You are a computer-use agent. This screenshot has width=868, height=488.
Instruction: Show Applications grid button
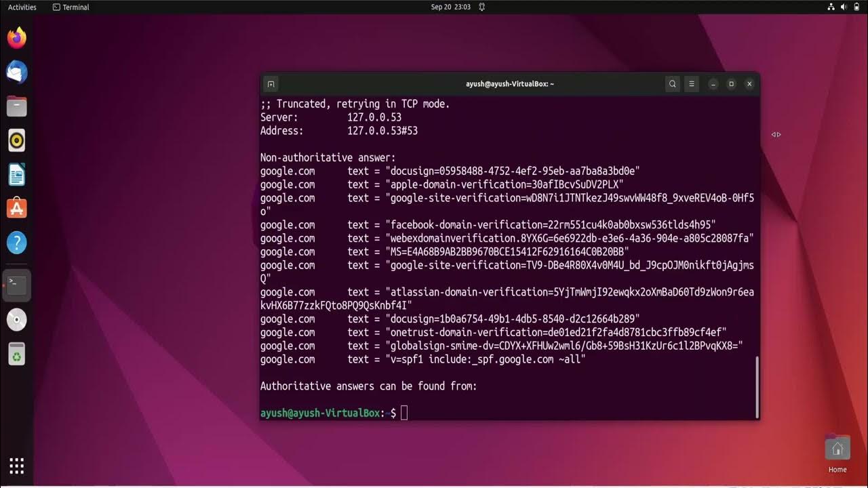(17, 466)
